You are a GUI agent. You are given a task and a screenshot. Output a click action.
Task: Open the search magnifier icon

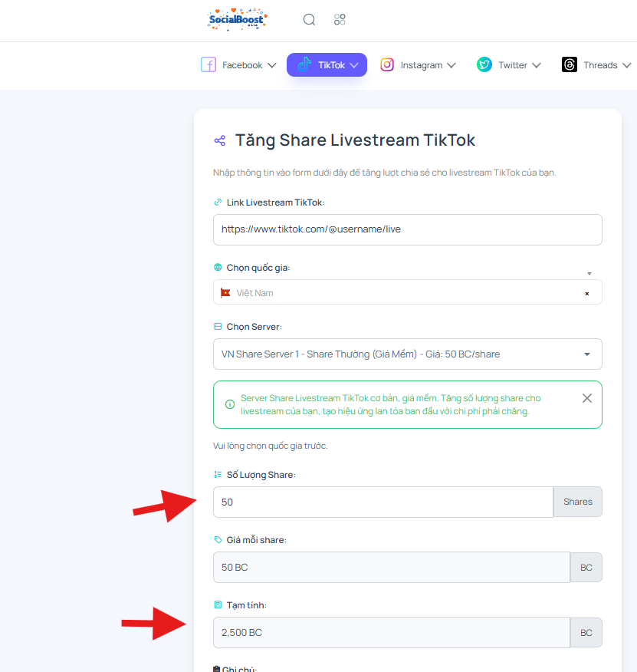click(x=309, y=19)
